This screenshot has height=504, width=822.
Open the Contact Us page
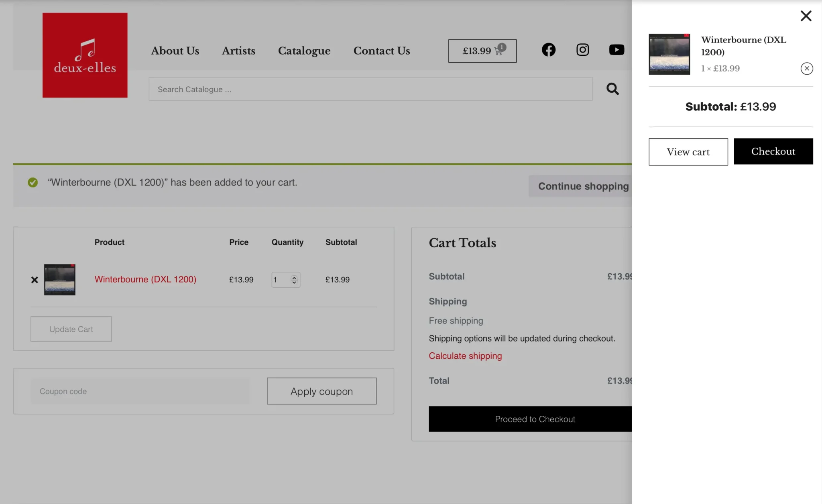[382, 51]
